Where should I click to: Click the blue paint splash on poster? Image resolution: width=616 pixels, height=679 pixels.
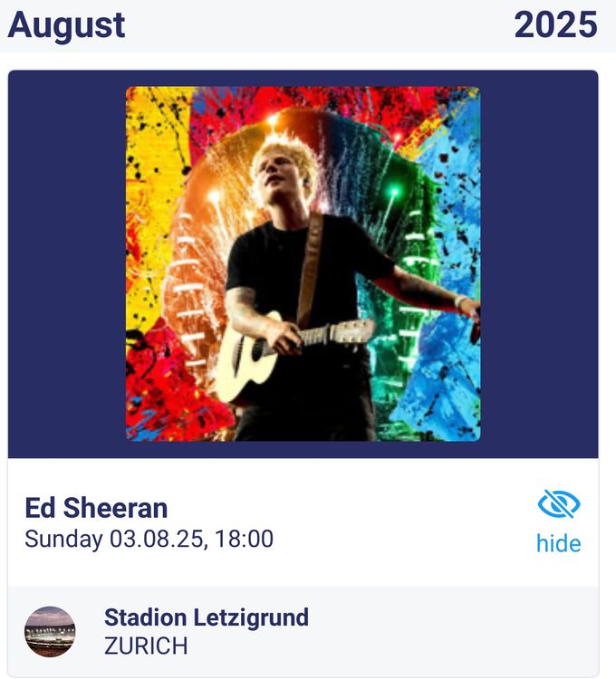tap(450, 269)
